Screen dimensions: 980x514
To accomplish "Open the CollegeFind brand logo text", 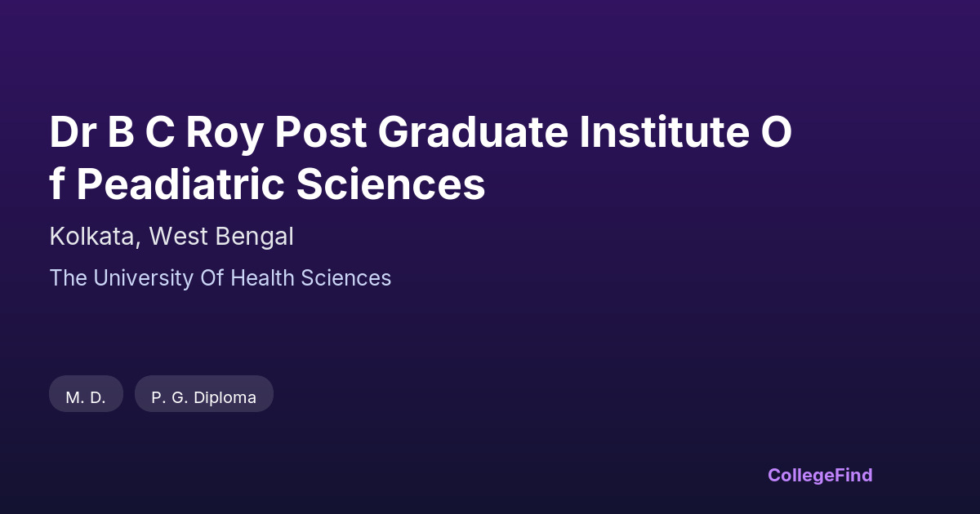I will [x=819, y=475].
